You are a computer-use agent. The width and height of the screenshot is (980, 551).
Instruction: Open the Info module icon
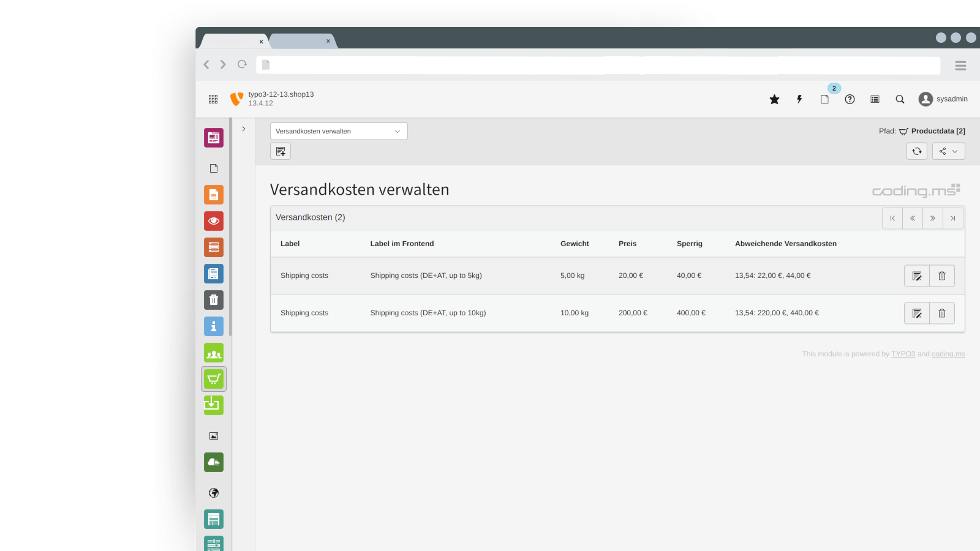tap(214, 326)
